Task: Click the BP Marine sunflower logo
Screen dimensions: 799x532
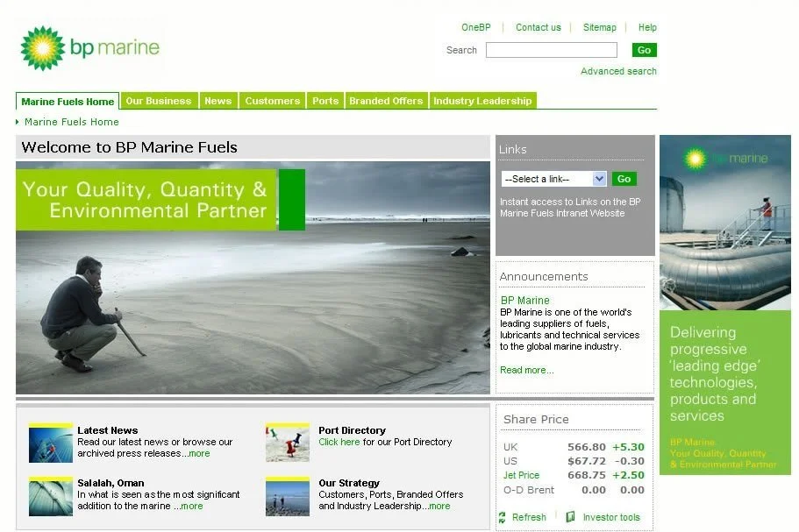Action: [x=43, y=48]
